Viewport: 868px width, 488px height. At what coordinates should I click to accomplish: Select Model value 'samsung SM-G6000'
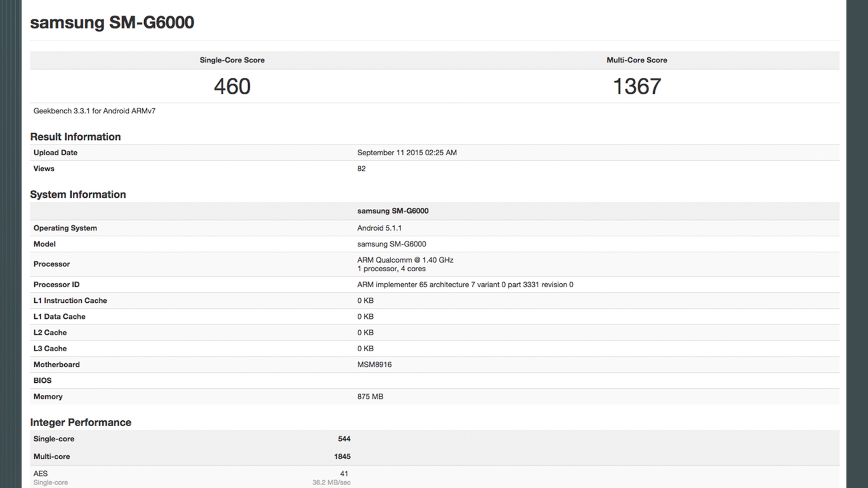[392, 244]
